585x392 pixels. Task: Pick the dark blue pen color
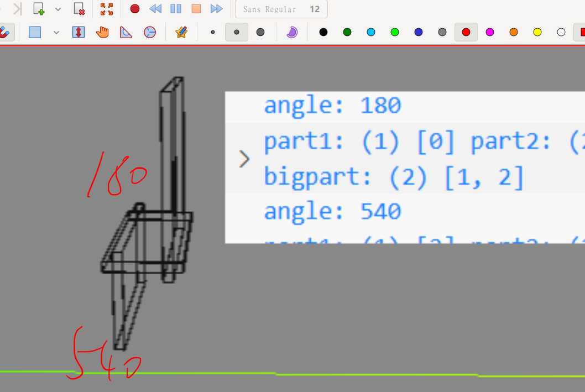point(419,33)
